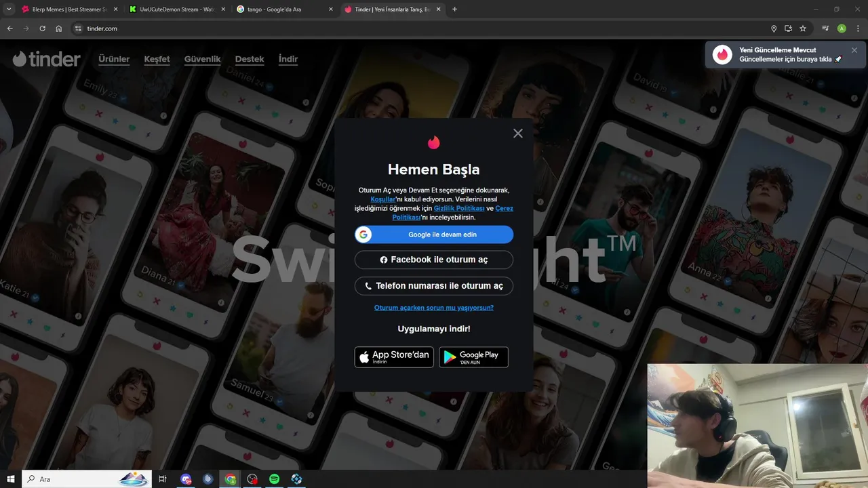
Task: Open the Güvenlik menu item
Action: click(202, 59)
